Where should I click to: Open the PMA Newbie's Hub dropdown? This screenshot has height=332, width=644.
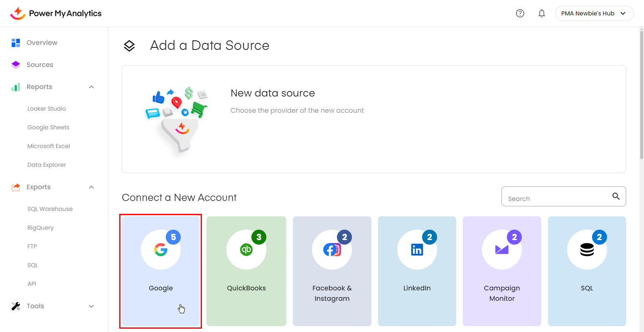(594, 13)
